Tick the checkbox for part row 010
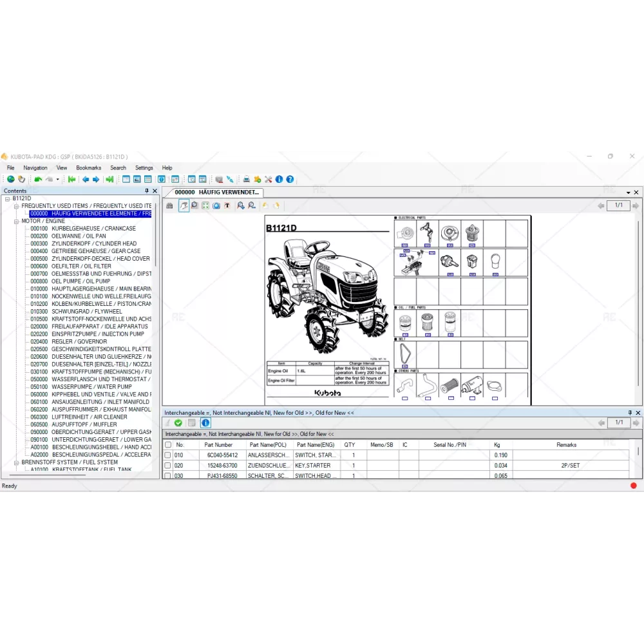Viewport: 644px width, 644px height. click(168, 455)
